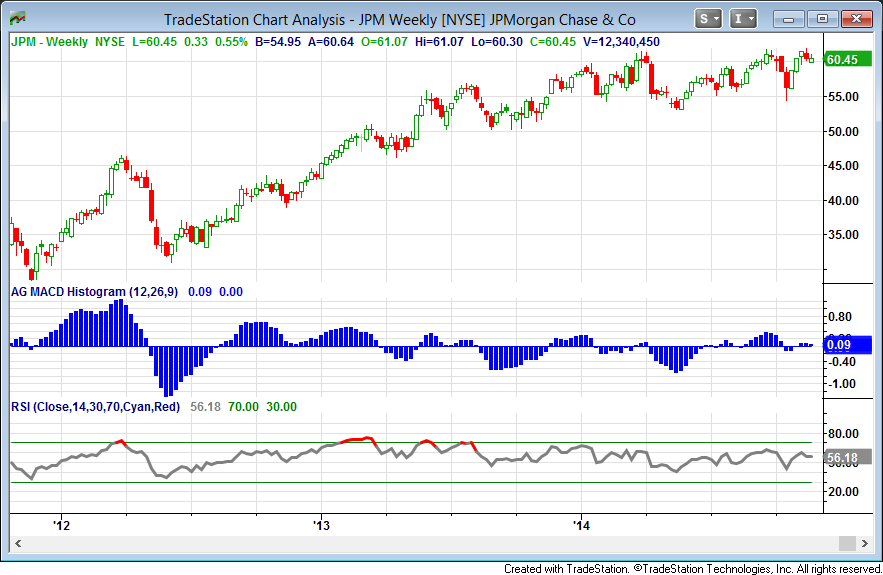Click the gray 56.18 RSI marker
883x575 pixels.
pos(847,458)
